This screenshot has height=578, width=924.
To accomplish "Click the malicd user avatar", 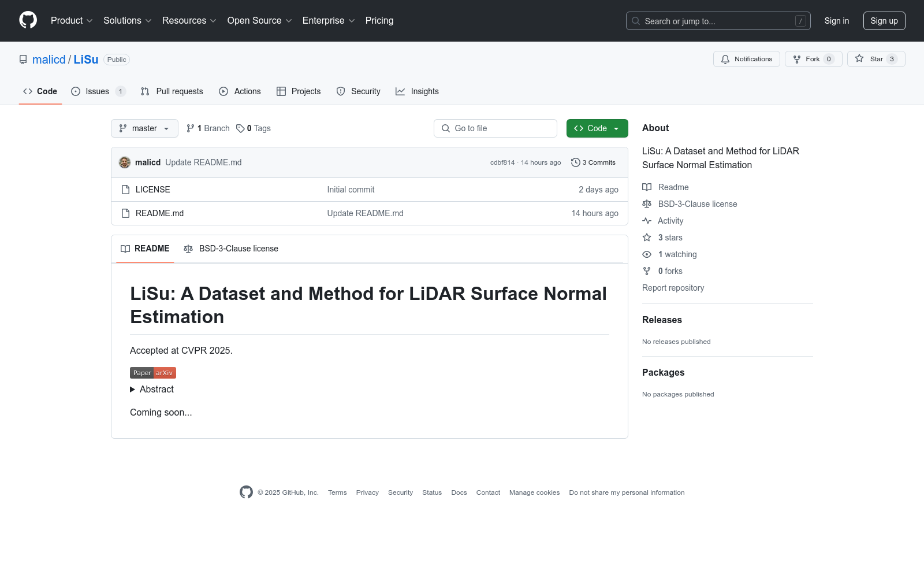I will [125, 162].
